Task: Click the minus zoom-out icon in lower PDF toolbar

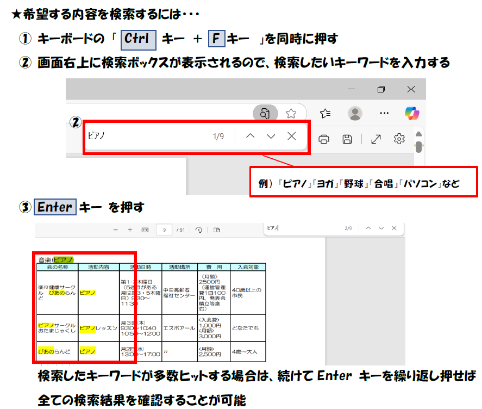Action: (116, 230)
